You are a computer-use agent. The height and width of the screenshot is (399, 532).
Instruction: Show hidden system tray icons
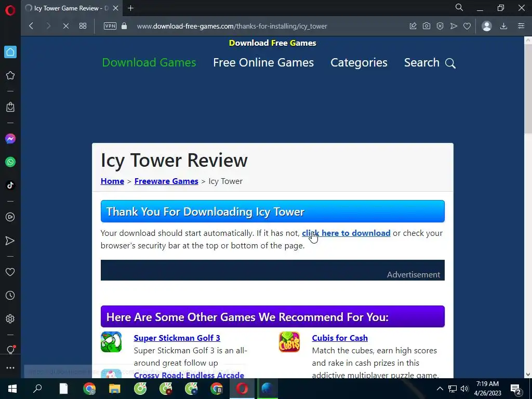tap(440, 389)
